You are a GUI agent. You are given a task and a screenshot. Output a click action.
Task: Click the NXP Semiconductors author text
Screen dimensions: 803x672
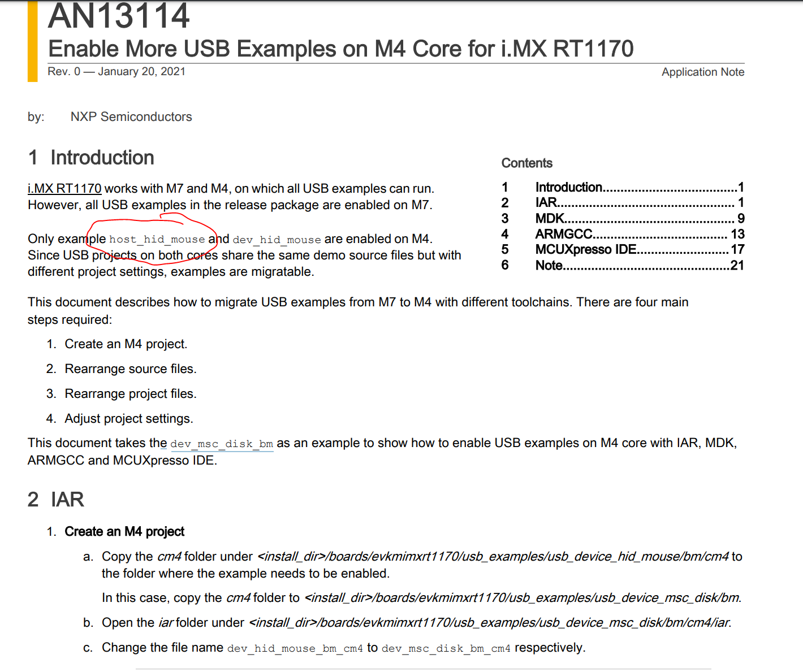tap(131, 116)
